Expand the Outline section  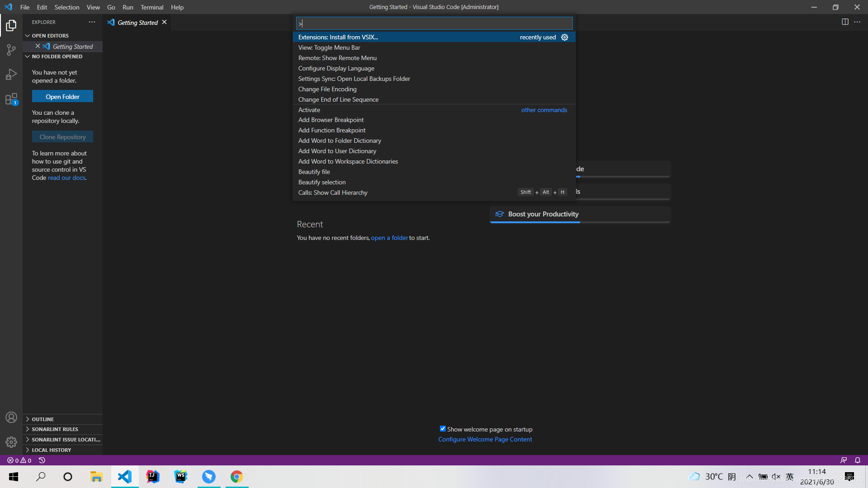42,419
